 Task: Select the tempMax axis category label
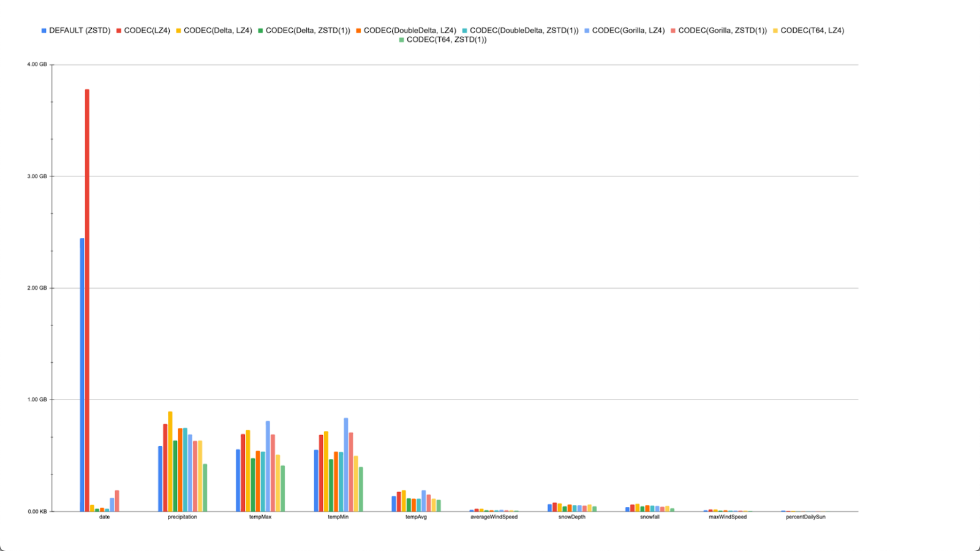click(x=260, y=517)
